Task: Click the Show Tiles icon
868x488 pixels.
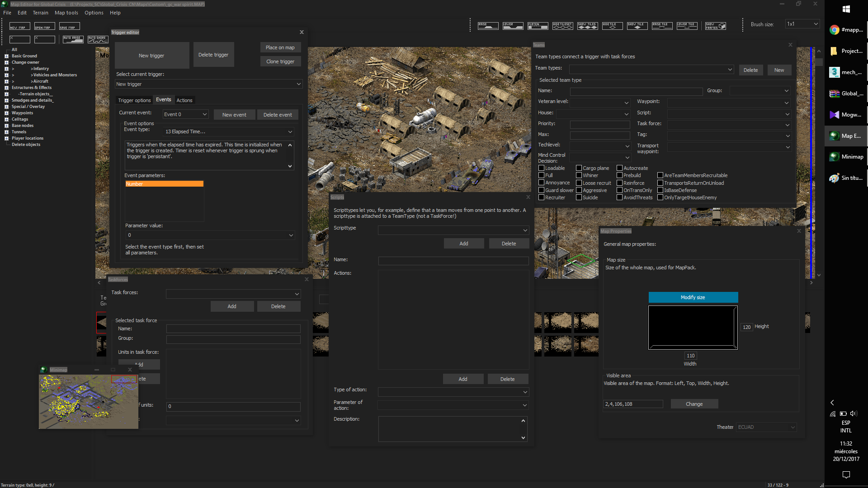Action: [587, 26]
